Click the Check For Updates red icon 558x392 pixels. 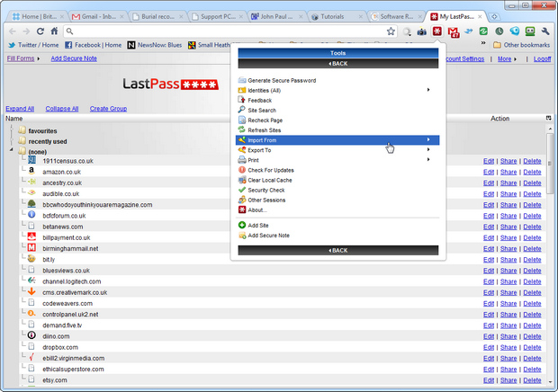point(242,170)
